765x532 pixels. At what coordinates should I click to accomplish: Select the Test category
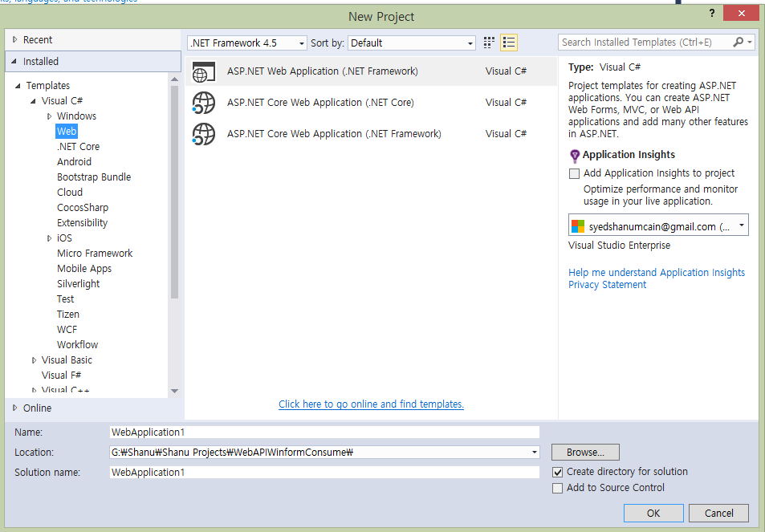coord(65,299)
